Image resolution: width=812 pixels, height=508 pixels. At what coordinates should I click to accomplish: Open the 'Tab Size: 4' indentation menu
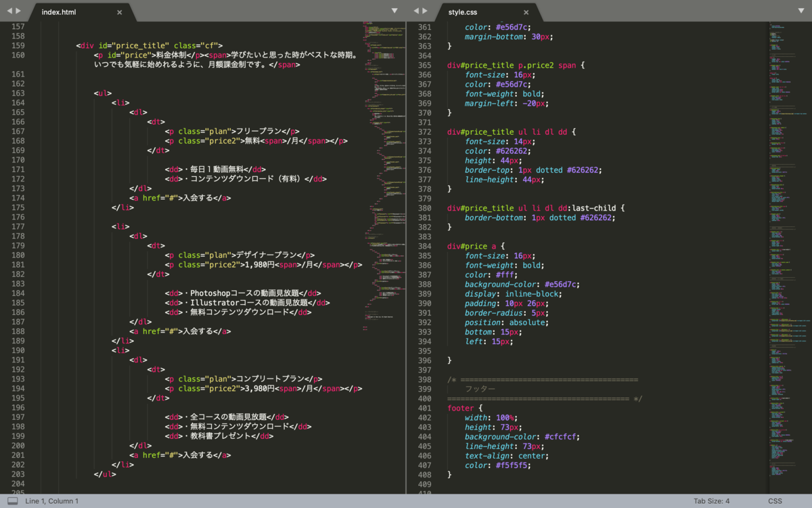[x=712, y=501]
